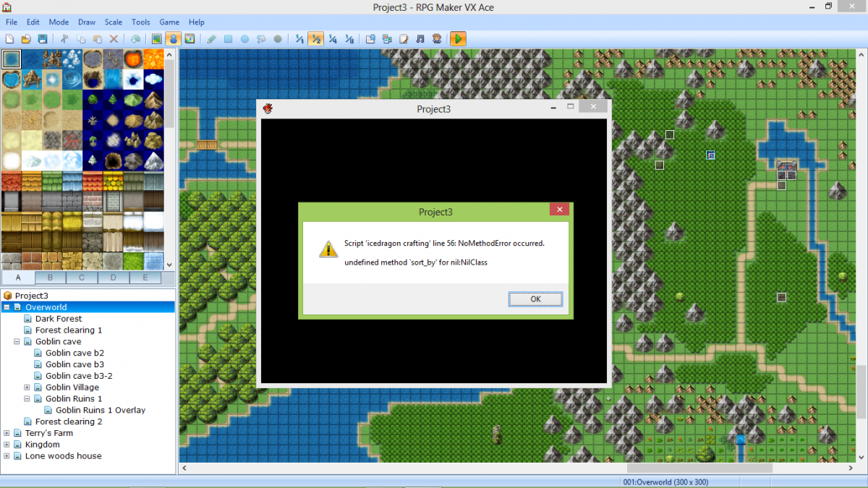Collapse the Overworld map tree node
868x488 pixels.
(x=7, y=307)
